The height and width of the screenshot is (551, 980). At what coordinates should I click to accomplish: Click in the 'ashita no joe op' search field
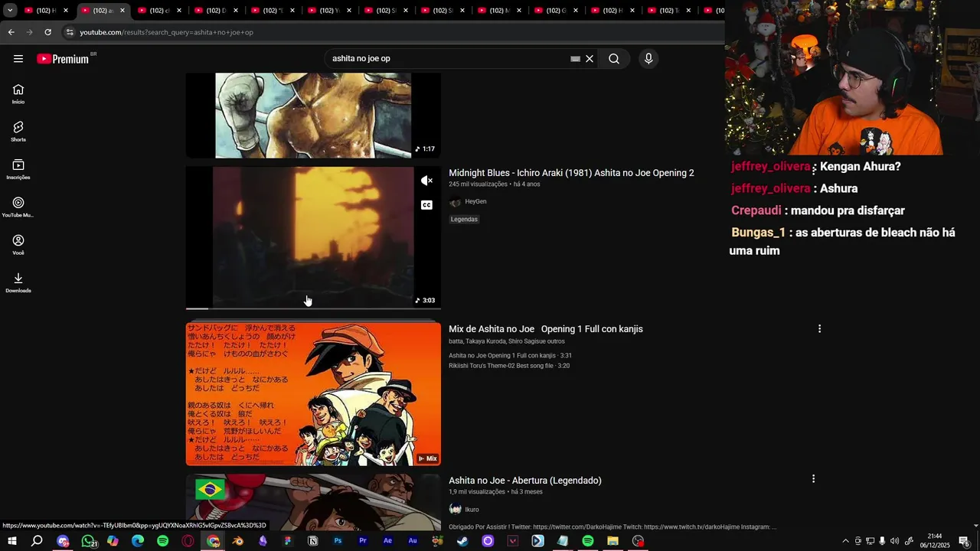click(x=448, y=59)
